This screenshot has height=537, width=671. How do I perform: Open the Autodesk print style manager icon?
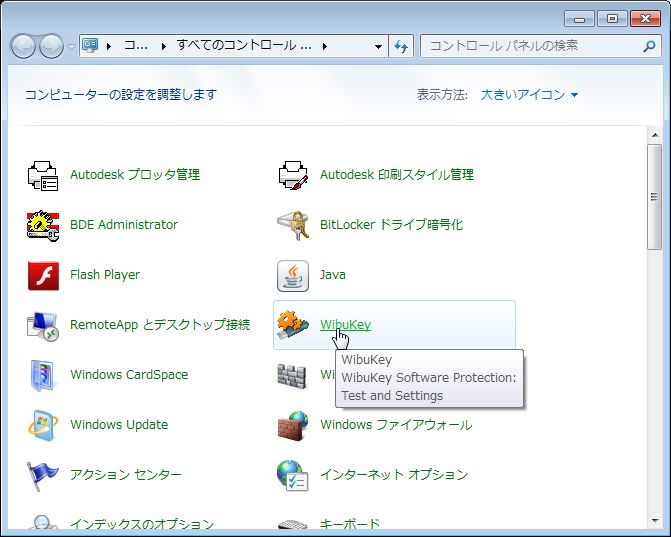(x=293, y=175)
